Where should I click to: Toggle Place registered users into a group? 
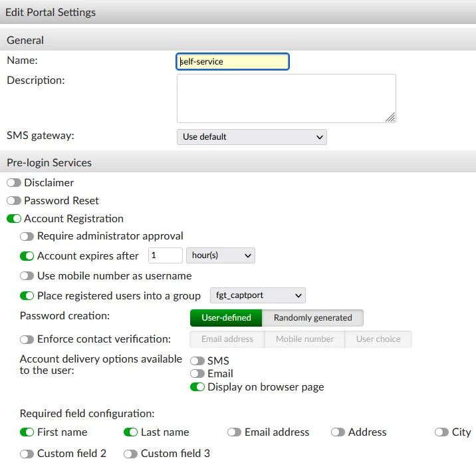click(x=27, y=296)
